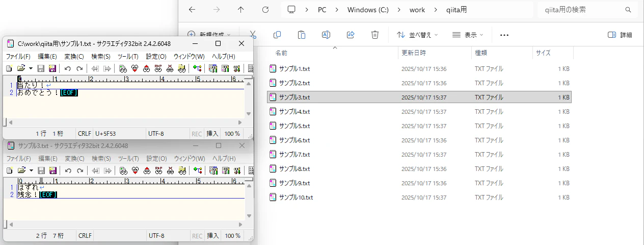This screenshot has width=644, height=245.
Task: Open 変換(C) menu in サンプル1.txt editor
Action: [74, 56]
